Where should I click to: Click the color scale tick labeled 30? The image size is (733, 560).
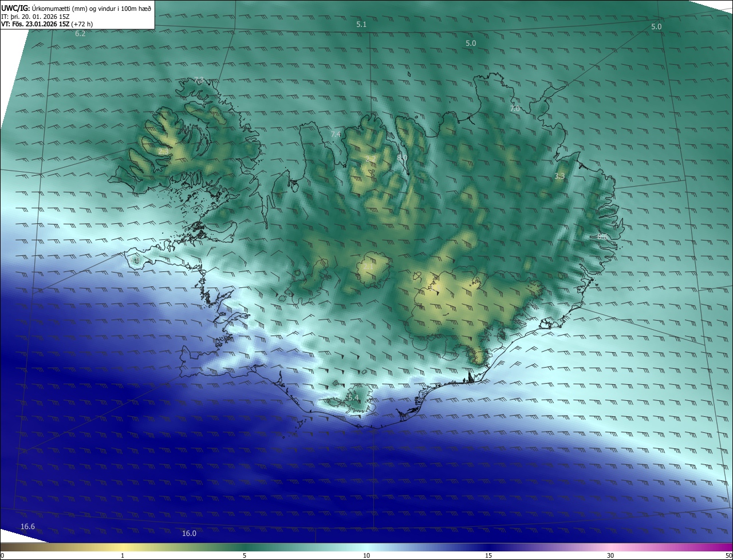coord(610,555)
